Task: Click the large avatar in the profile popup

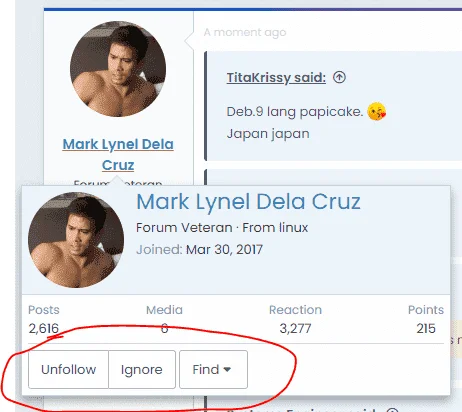Action: (x=76, y=240)
